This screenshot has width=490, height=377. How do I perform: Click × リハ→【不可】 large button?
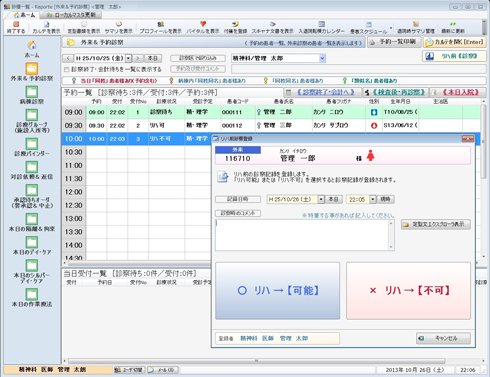(x=409, y=290)
